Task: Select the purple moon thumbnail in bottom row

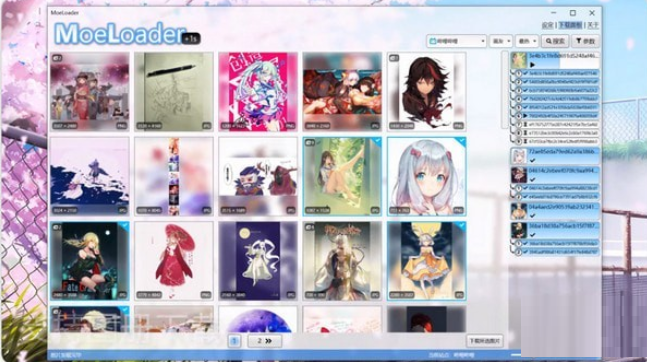Action: (x=258, y=319)
